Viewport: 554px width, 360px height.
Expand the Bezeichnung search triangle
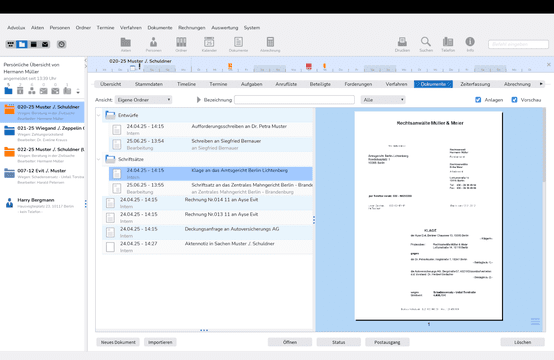click(199, 100)
